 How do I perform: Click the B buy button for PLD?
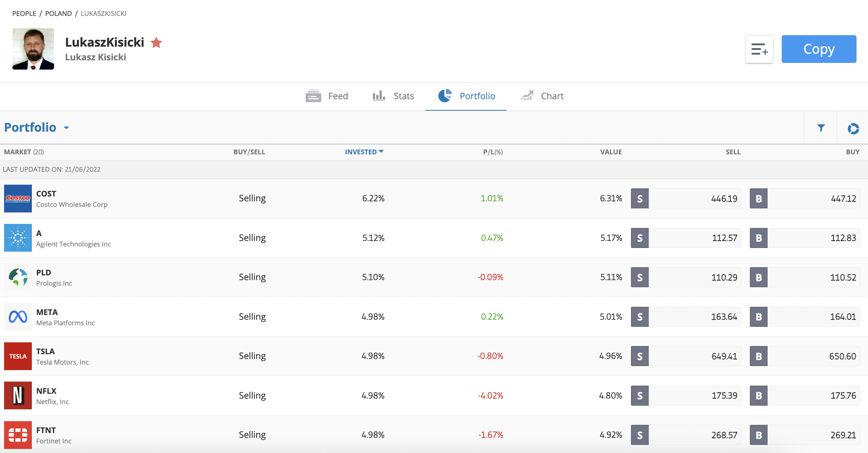[x=758, y=277]
